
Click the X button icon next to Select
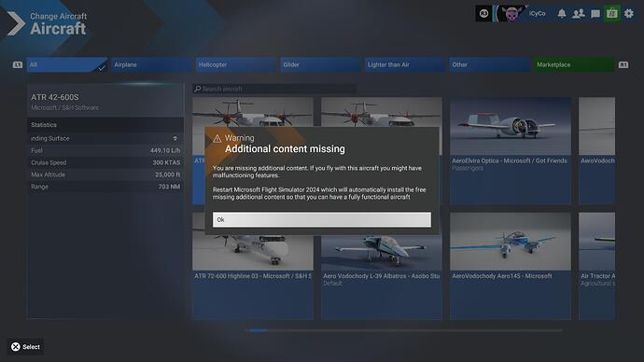pos(16,347)
